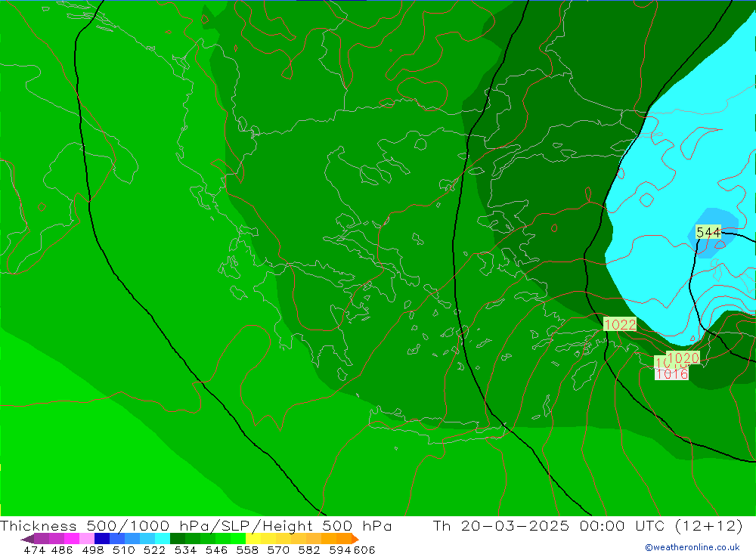The image size is (756, 554).
Task: Click the darkest green legend swatch at 534
Action: tap(178, 539)
